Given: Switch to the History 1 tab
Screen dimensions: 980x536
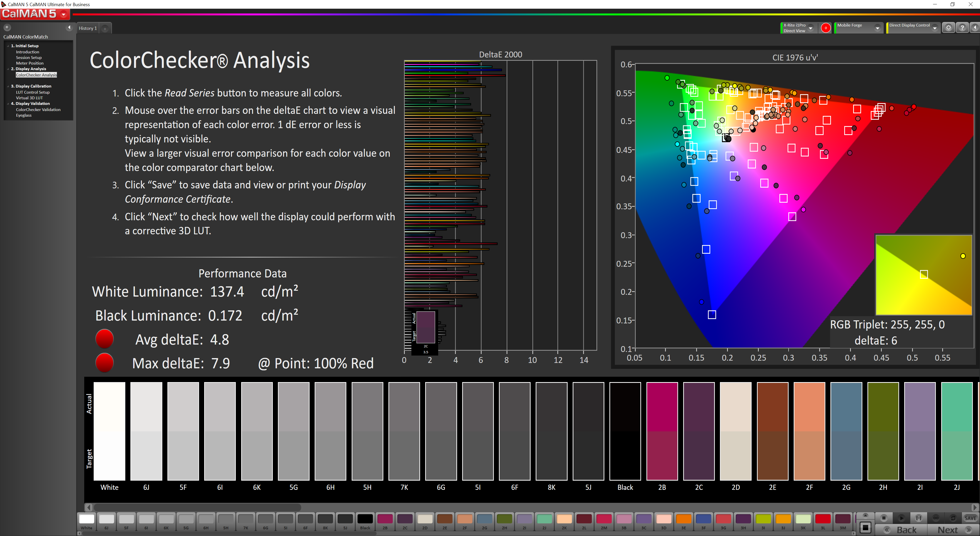Looking at the screenshot, I should point(88,28).
